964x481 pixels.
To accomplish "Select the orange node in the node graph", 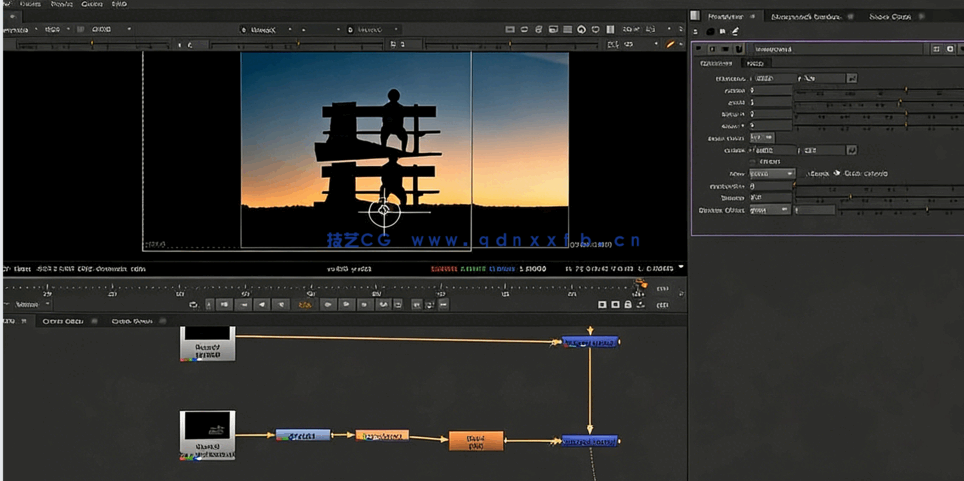I will [476, 440].
